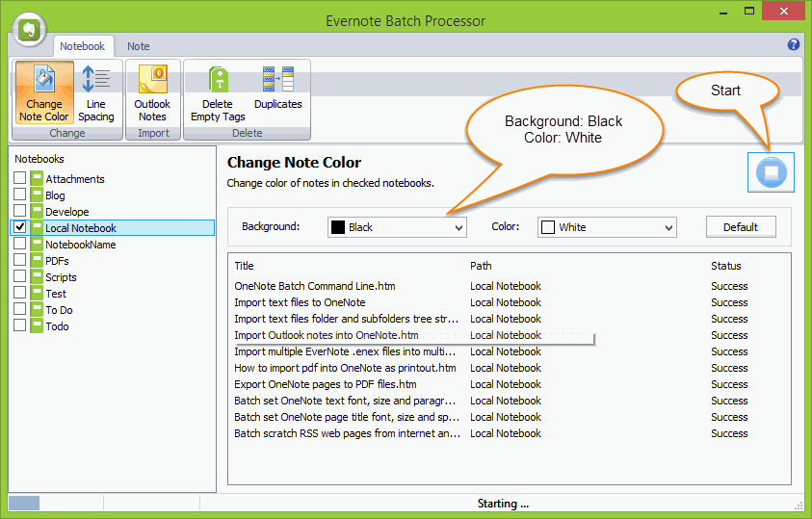Sort by the Status column header
The height and width of the screenshot is (519, 812).
click(726, 266)
